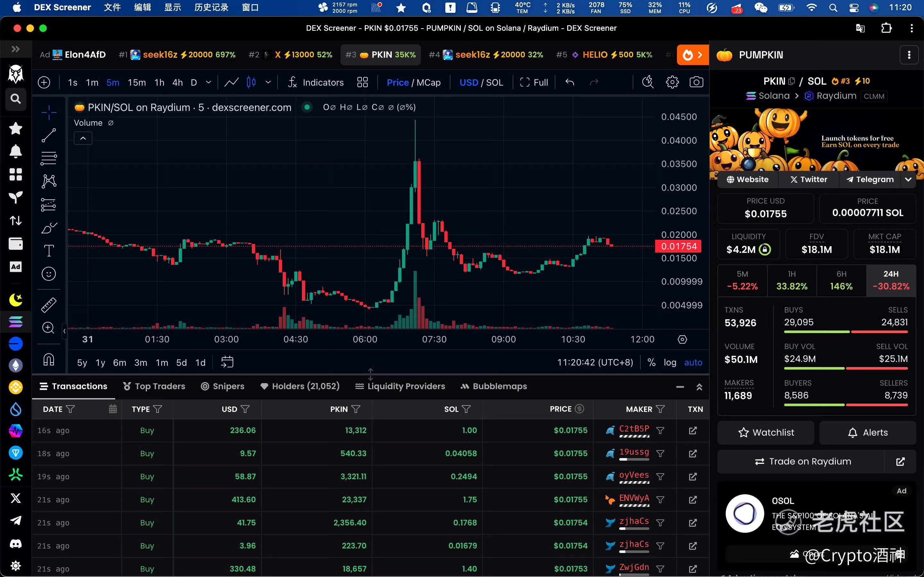
Task: Select the trend line drawing tool
Action: [x=48, y=135]
